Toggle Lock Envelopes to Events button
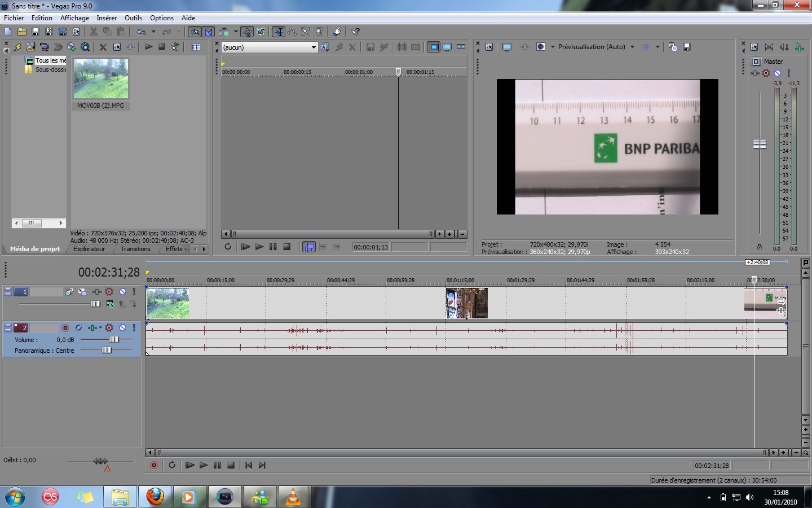The width and height of the screenshot is (812, 508). (x=248, y=32)
